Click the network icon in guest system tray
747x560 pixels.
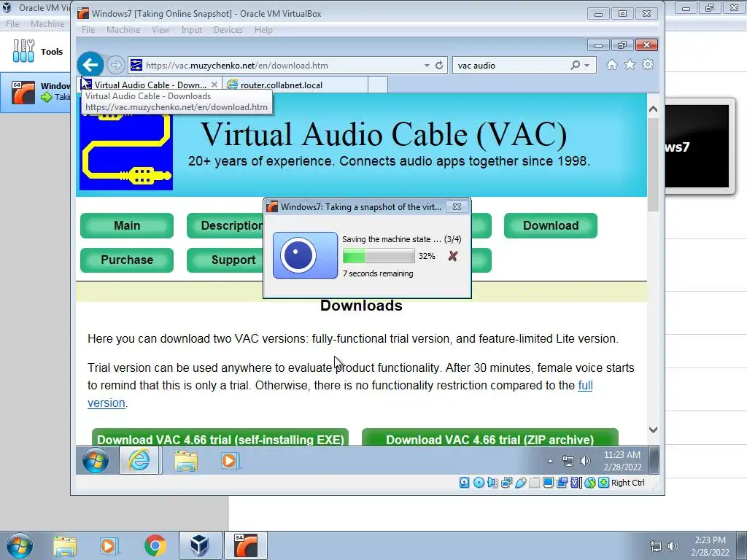coord(568,461)
